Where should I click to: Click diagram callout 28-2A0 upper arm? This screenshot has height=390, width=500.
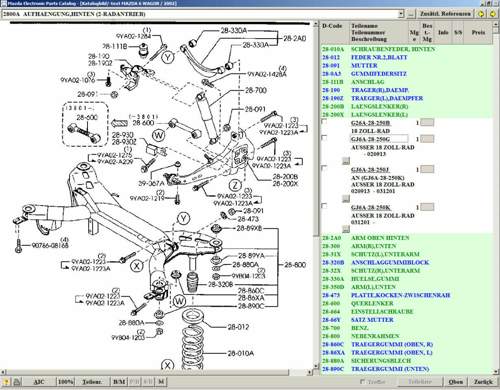pos(295,38)
